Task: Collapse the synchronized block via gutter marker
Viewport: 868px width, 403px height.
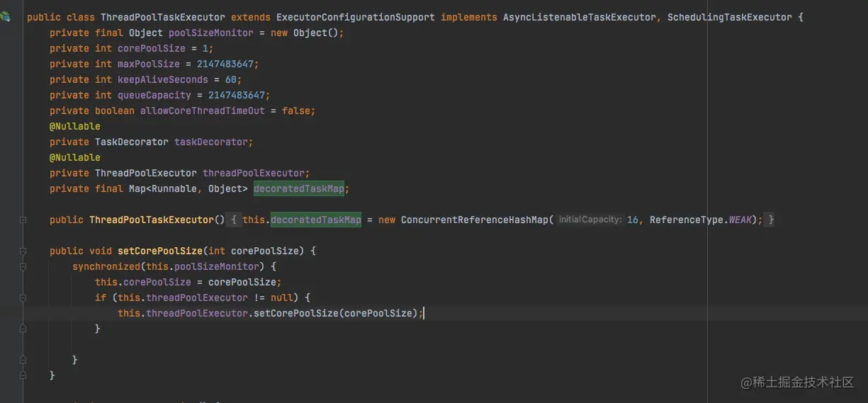Action: point(23,267)
